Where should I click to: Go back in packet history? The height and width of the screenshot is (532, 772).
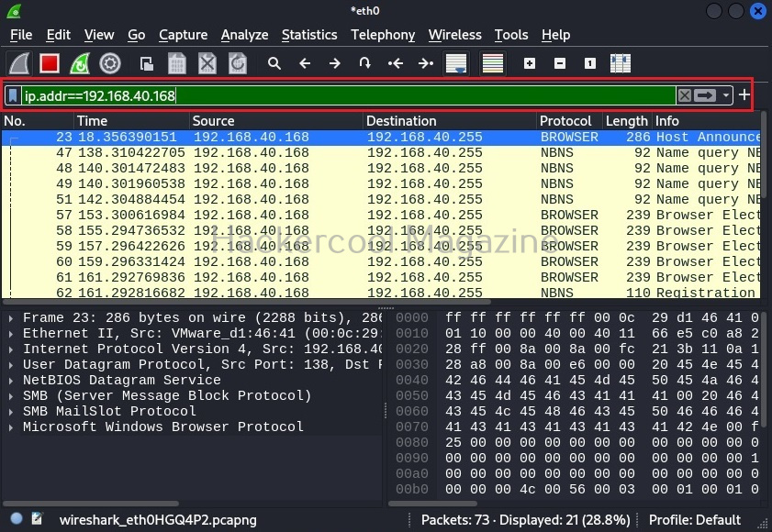tap(305, 63)
